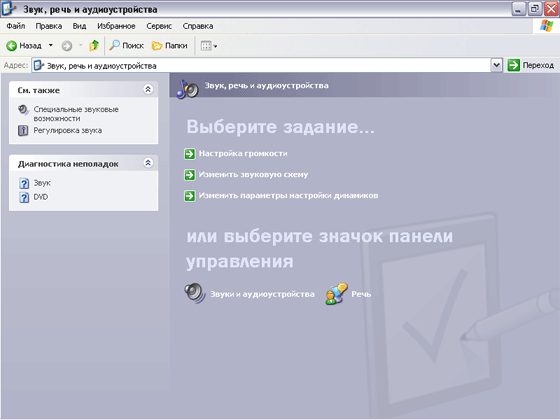This screenshot has width=560, height=420.
Task: Go up one folder level icon
Action: point(94,45)
